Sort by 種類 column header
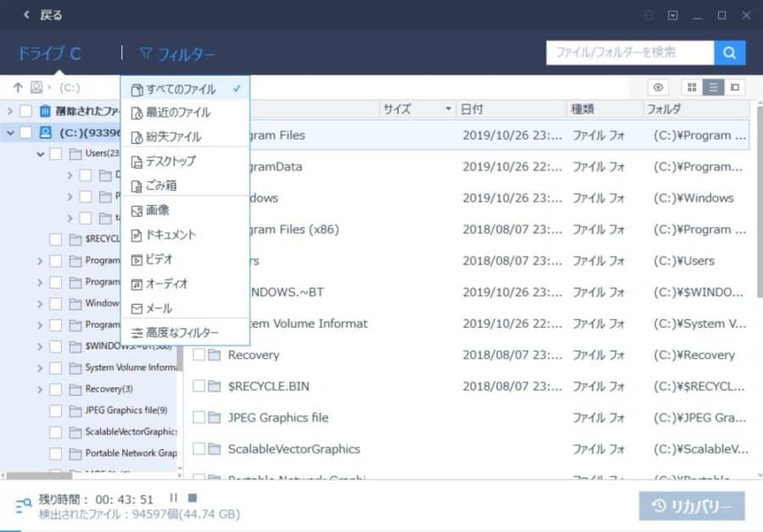 tap(604, 109)
